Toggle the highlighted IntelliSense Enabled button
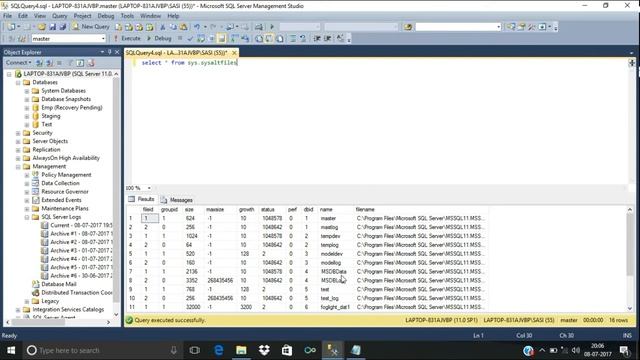The image size is (640, 360). [221, 38]
